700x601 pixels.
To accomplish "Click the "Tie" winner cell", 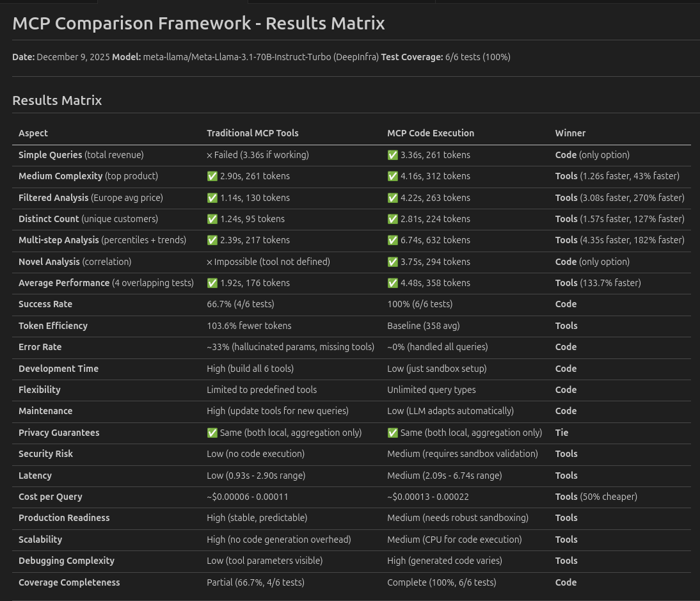I will pyautogui.click(x=562, y=433).
